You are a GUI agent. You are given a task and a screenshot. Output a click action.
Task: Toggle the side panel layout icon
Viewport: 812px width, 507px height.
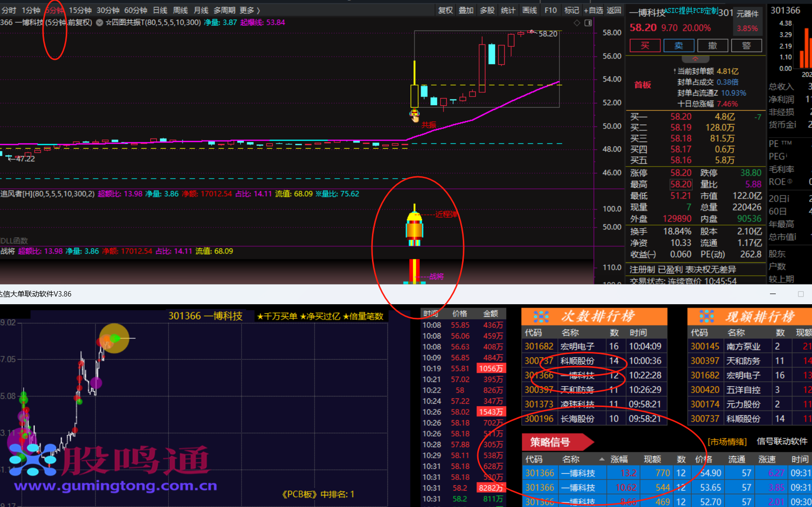(x=588, y=23)
